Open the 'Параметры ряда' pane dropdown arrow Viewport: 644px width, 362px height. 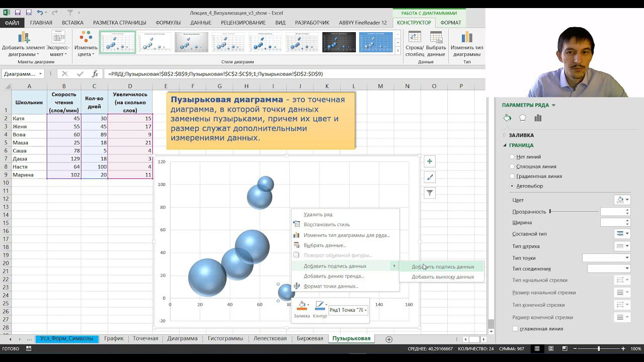click(553, 105)
